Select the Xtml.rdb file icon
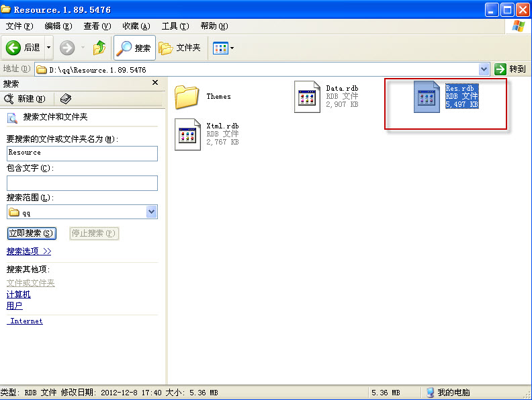The image size is (532, 400). (x=187, y=134)
